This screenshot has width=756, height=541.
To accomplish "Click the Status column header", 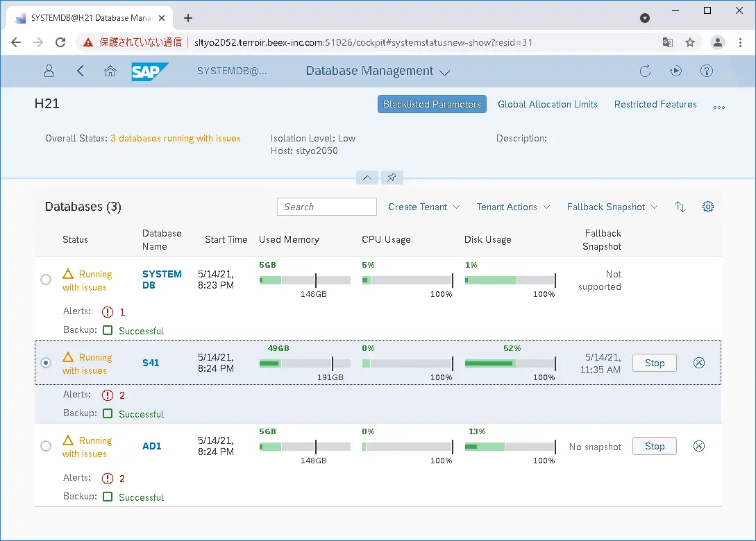I will click(75, 239).
